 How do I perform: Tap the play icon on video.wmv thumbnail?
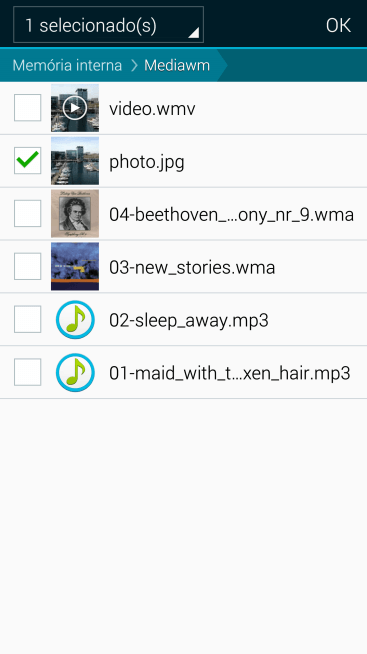pyautogui.click(x=75, y=108)
